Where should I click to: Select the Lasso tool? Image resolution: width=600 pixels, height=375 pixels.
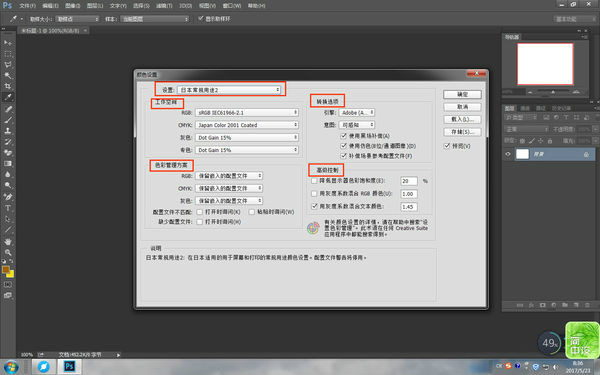[x=8, y=64]
